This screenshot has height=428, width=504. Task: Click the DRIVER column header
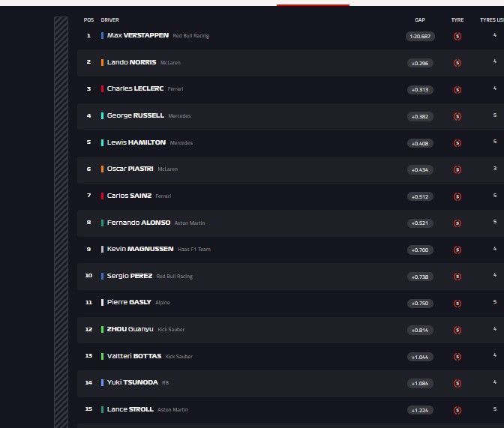click(x=109, y=20)
